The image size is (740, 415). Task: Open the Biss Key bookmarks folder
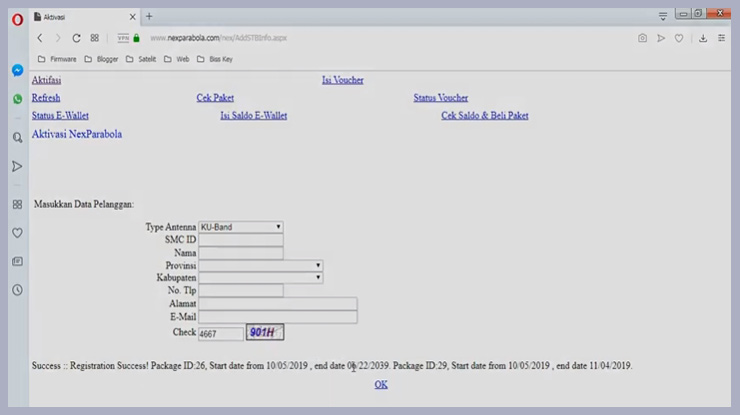click(215, 59)
